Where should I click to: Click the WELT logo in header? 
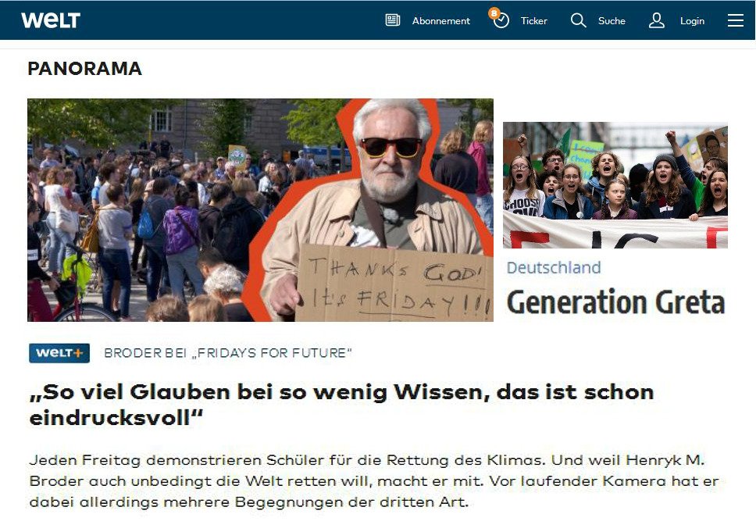tap(51, 20)
